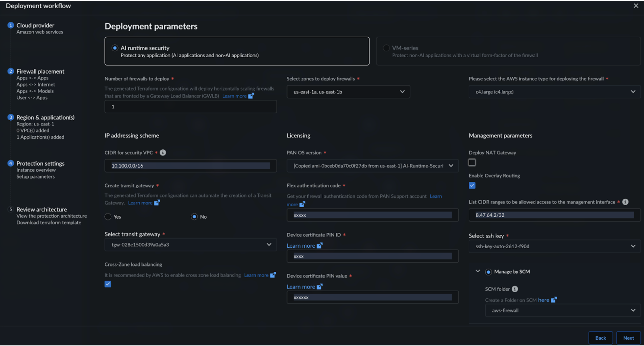
Task: Collapse the Manage by SCM section chevron
Action: pos(478,271)
